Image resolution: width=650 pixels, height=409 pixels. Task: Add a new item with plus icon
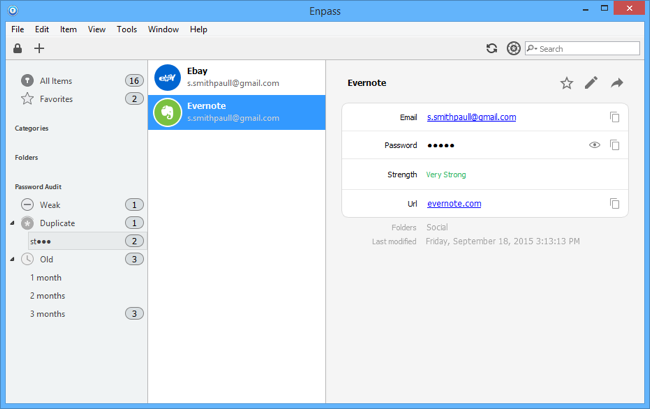click(x=39, y=48)
